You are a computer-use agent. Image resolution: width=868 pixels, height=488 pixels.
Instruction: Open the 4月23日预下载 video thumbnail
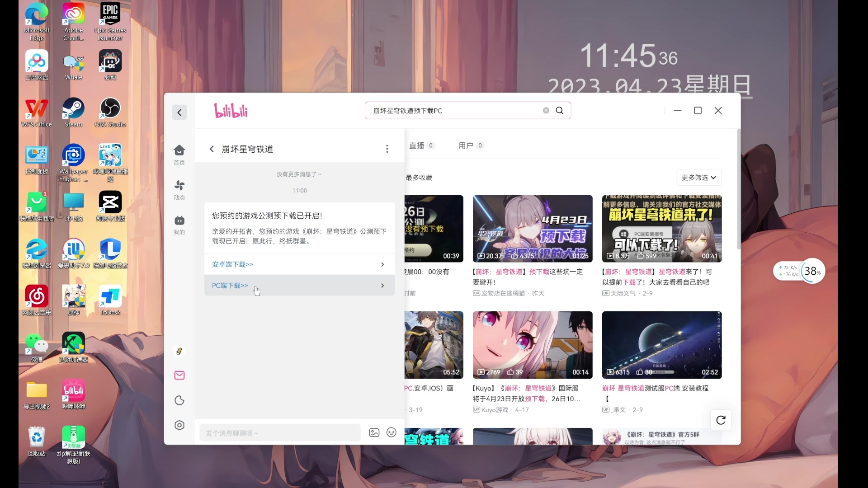pos(533,229)
